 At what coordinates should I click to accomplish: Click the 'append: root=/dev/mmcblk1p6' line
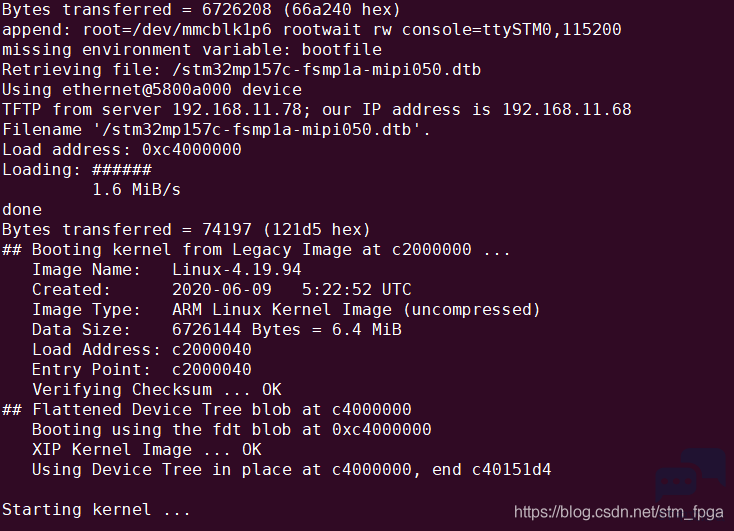point(312,30)
